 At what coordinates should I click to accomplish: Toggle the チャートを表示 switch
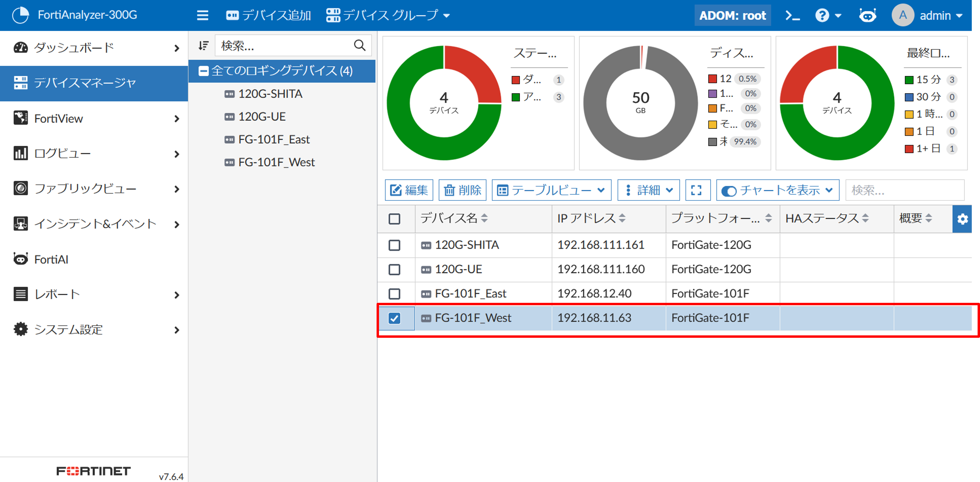click(728, 190)
